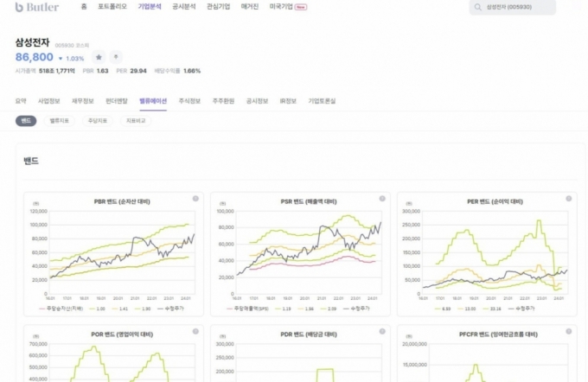Toggle 수정주가 series in PSR legend
588x382 pixels.
pos(356,309)
